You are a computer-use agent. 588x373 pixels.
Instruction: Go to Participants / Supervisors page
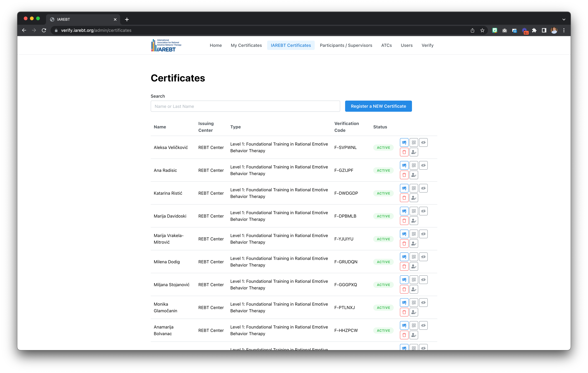click(346, 45)
